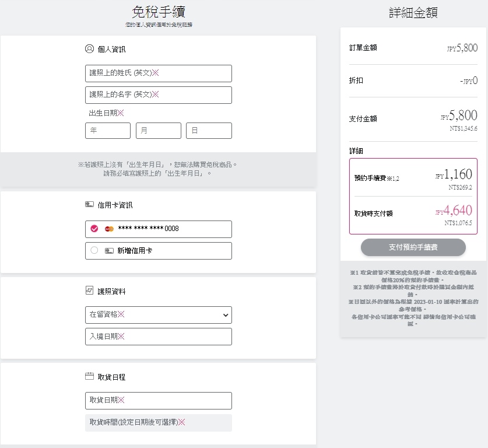This screenshot has width=488, height=448.
Task: Click the passport given name input field
Action: coord(159,95)
